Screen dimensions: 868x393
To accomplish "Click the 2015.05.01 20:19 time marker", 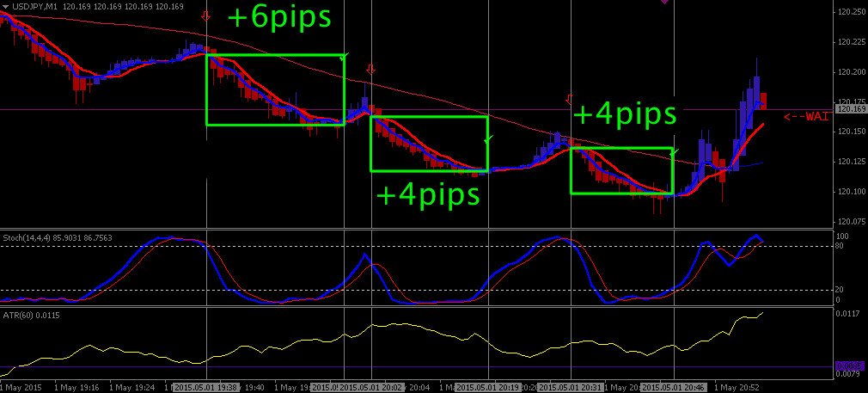I will [488, 388].
